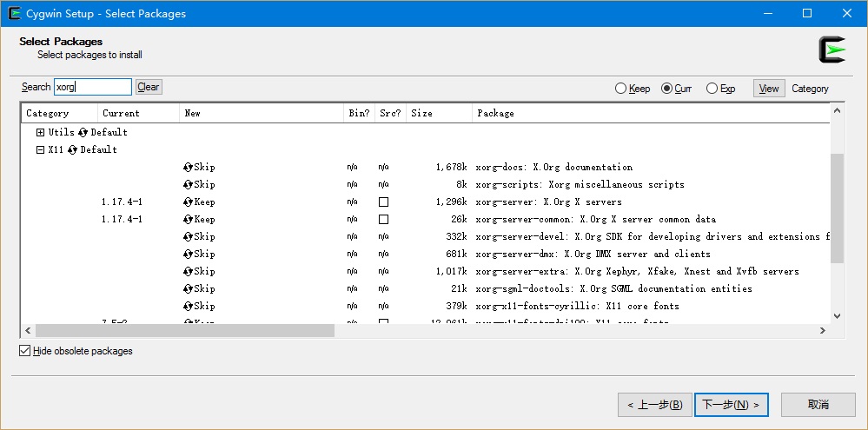The height and width of the screenshot is (430, 868).
Task: Cycle the Skip icon for xorg-x11-fonts-cyrillic
Action: (x=188, y=306)
